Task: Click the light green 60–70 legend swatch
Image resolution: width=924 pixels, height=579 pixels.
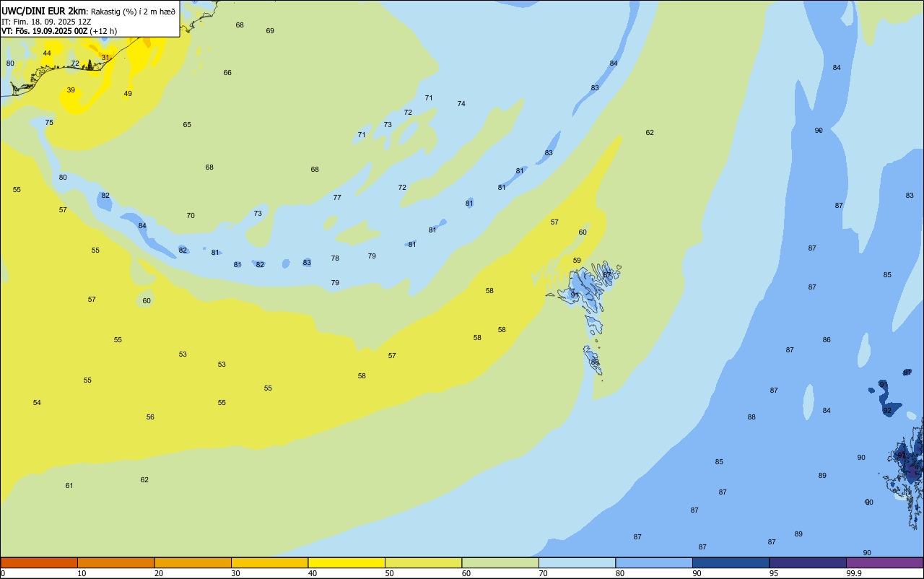Action: [500, 562]
